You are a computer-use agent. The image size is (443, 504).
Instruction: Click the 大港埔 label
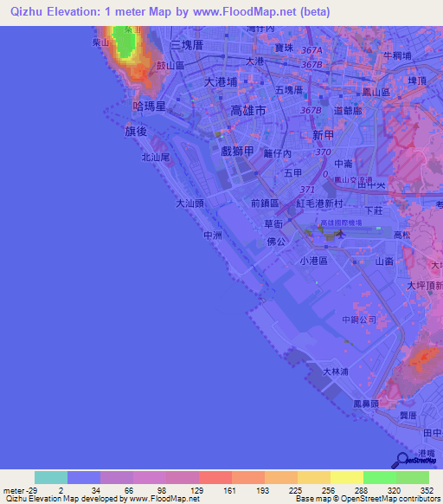coord(221,82)
